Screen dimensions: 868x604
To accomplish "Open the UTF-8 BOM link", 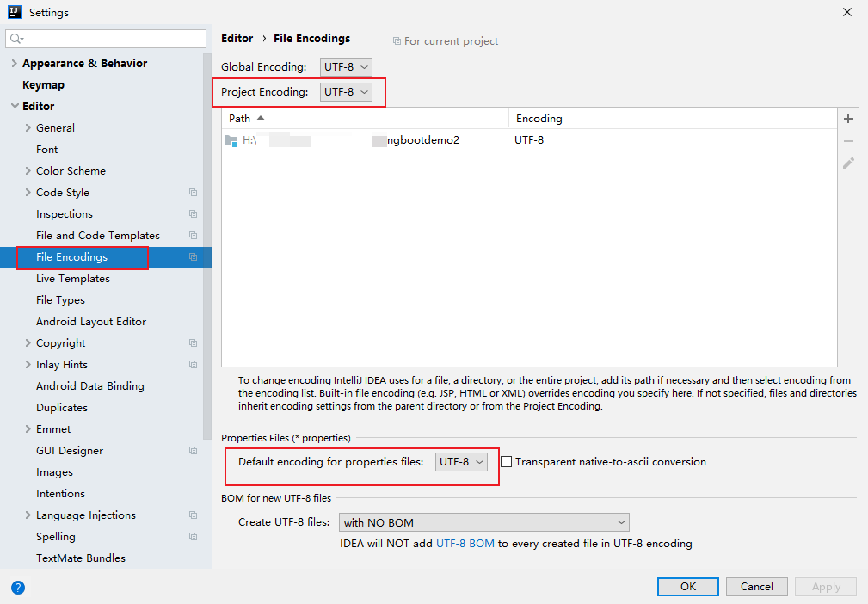I will tap(465, 544).
